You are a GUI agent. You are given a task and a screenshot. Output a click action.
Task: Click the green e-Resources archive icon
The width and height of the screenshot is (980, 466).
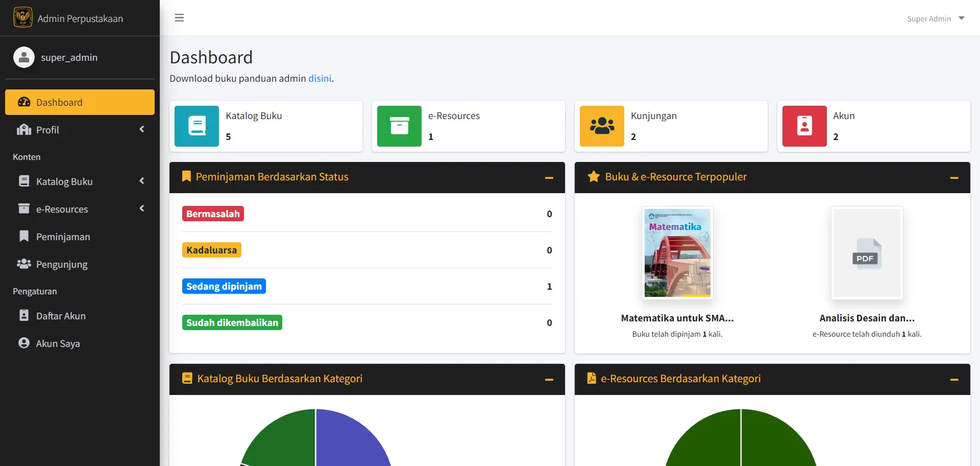[399, 126]
